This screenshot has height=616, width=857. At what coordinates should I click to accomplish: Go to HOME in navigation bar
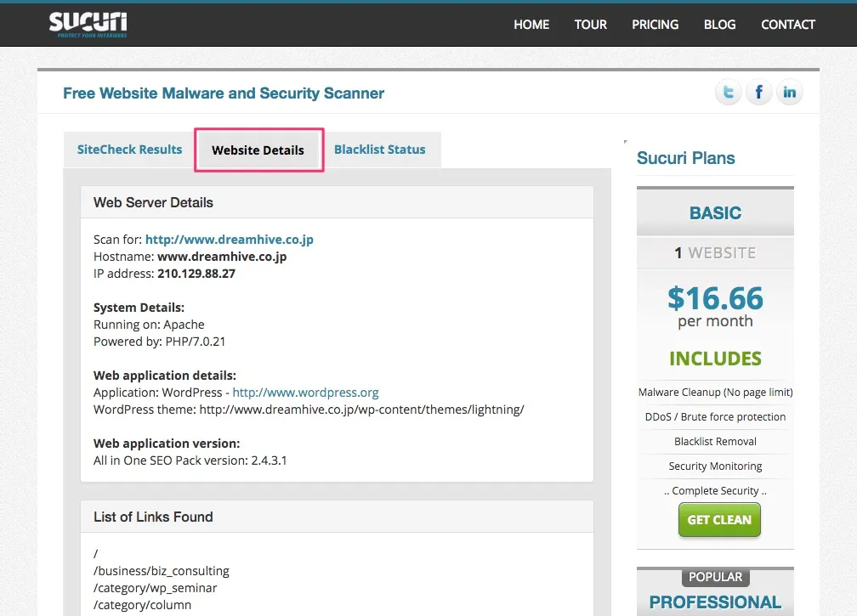[531, 25]
